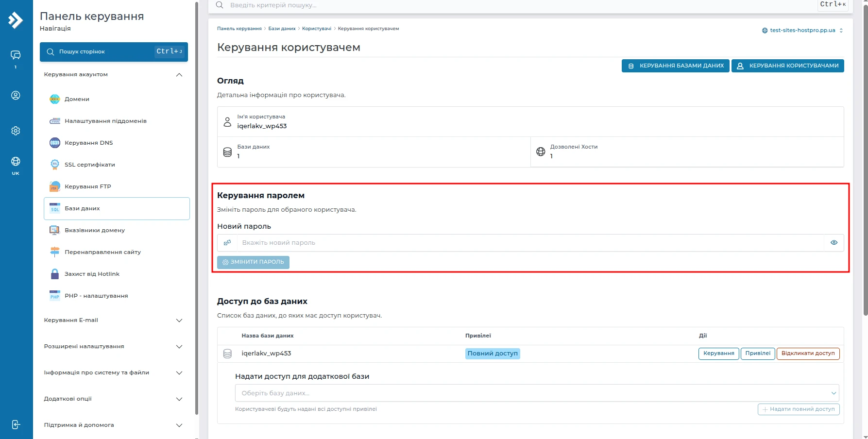Click the user icon next to Ім'я користувача
The height and width of the screenshot is (439, 868).
pyautogui.click(x=227, y=121)
